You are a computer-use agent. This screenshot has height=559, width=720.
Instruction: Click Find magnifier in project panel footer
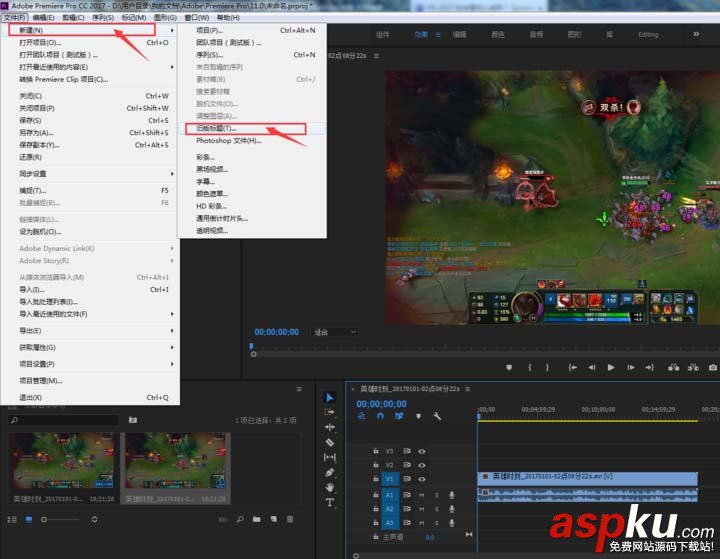click(x=240, y=519)
